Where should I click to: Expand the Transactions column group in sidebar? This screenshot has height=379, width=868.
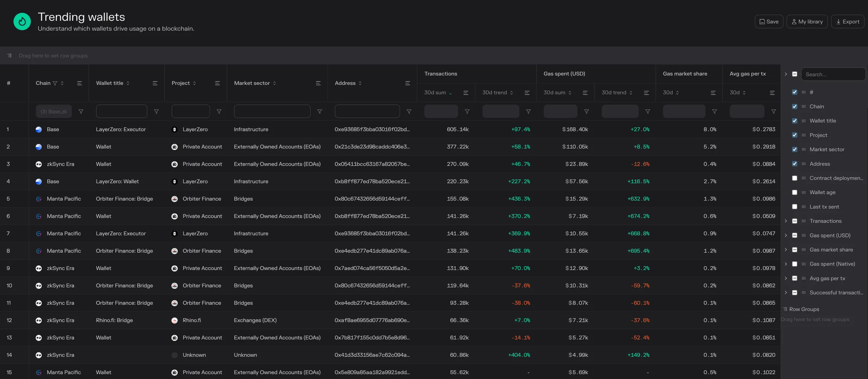point(786,221)
